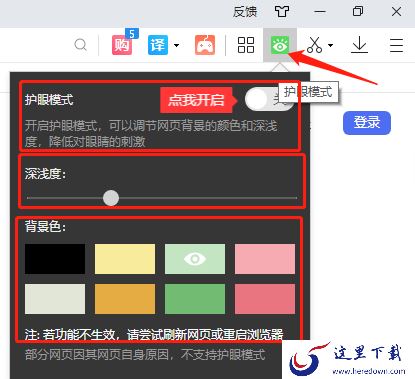The image size is (415, 379).
Task: Click the 护眼模式 panel heading text
Action: (49, 100)
